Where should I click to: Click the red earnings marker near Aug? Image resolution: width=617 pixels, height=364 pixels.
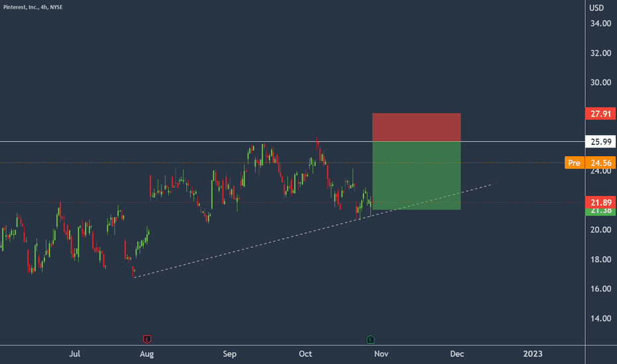147,340
